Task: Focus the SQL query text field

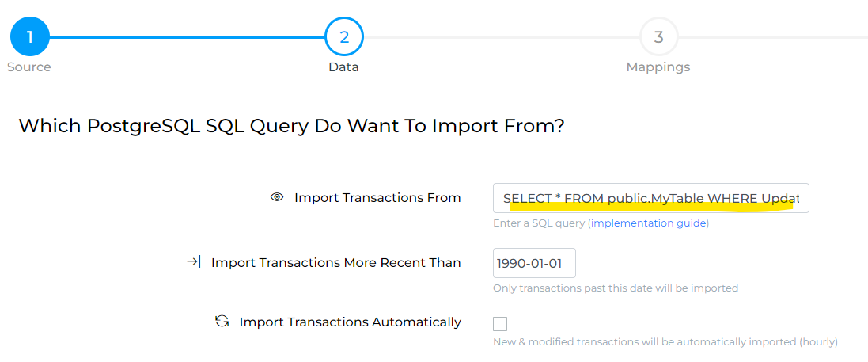Action: click(651, 198)
